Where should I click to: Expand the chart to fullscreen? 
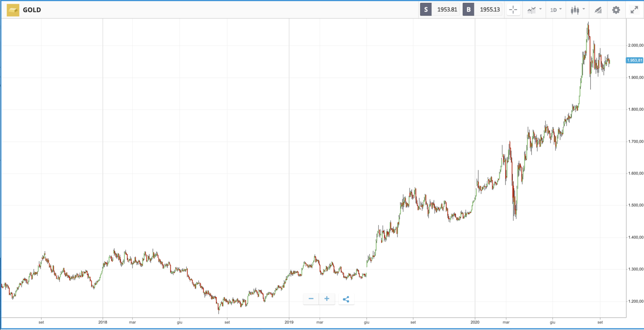[634, 10]
